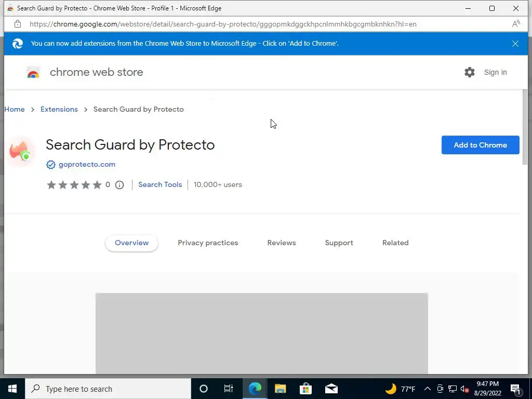The image size is (532, 399).
Task: Open the chrome web store settings gear
Action: [469, 72]
